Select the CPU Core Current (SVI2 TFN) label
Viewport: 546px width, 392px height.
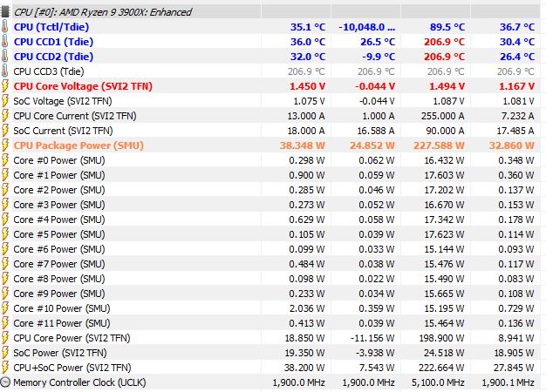[x=75, y=116]
